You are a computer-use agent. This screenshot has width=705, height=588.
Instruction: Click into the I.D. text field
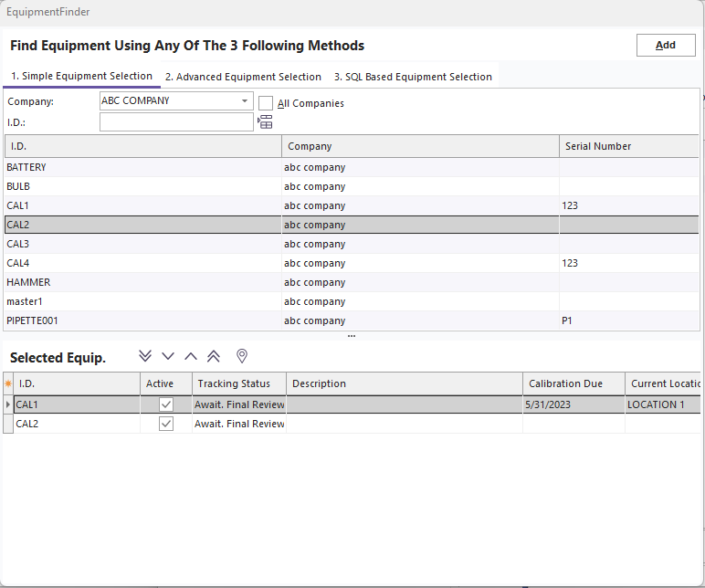[176, 122]
